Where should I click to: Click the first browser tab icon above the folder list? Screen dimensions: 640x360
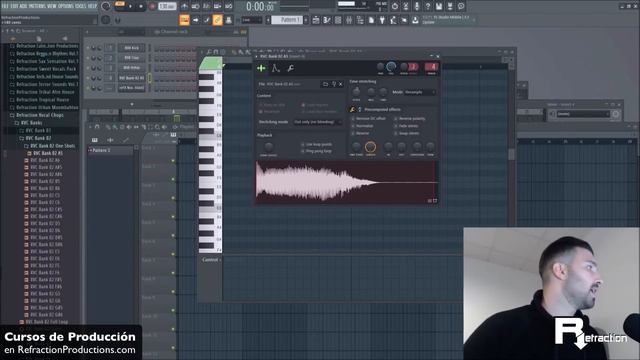pos(13,38)
